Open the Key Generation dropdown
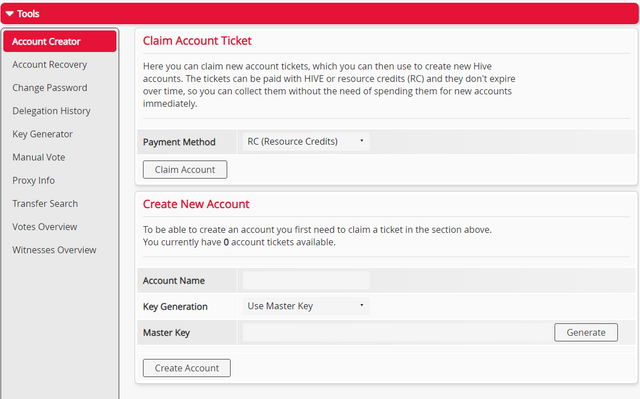The width and height of the screenshot is (640, 399). point(306,306)
